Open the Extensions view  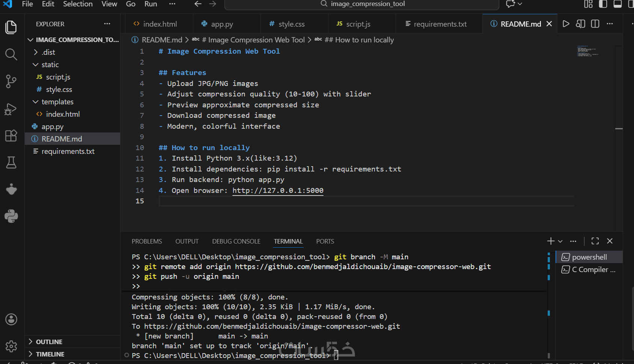(x=11, y=135)
